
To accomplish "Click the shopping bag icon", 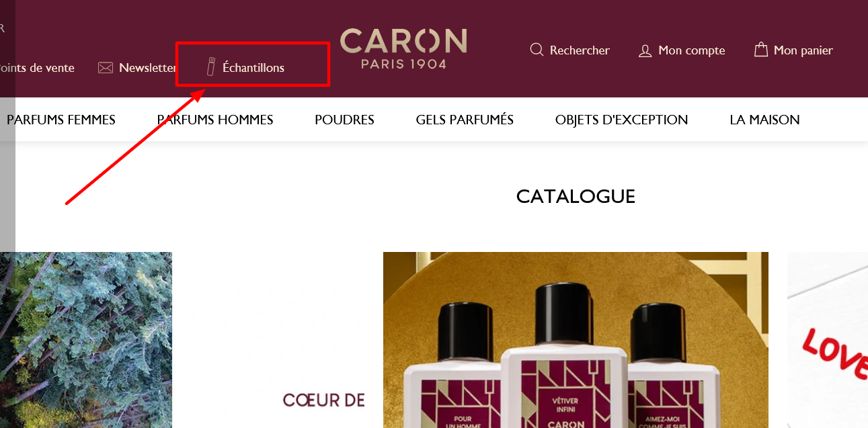I will (x=760, y=50).
